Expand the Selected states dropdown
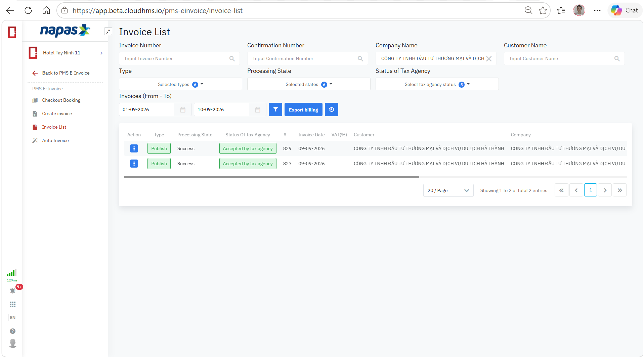Image resolution: width=644 pixels, height=357 pixels. coord(309,84)
